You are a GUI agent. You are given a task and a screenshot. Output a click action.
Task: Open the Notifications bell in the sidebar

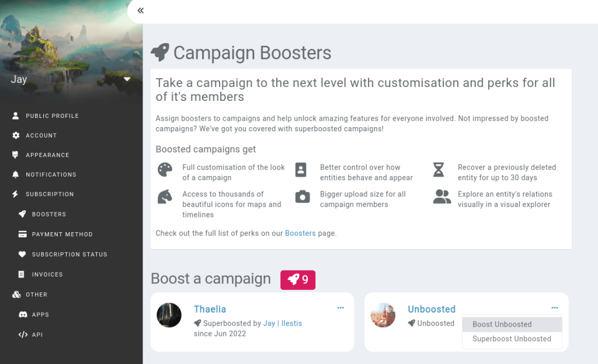(14, 174)
